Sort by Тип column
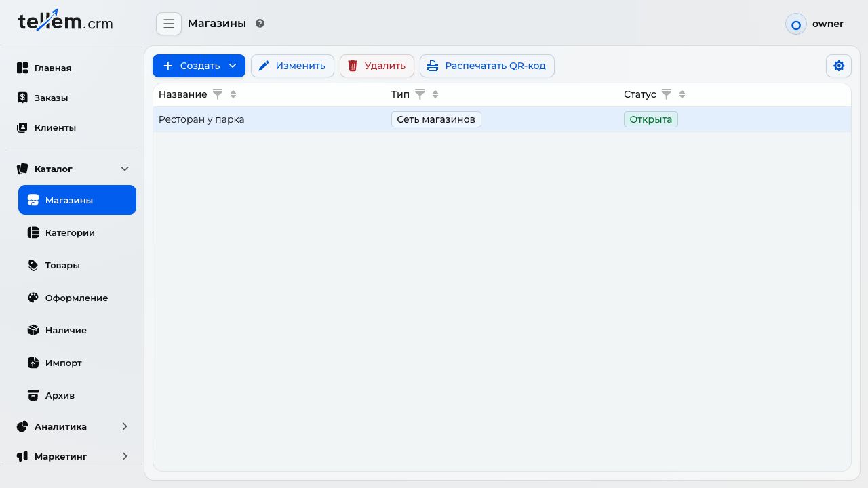This screenshot has width=868, height=488. click(x=435, y=94)
